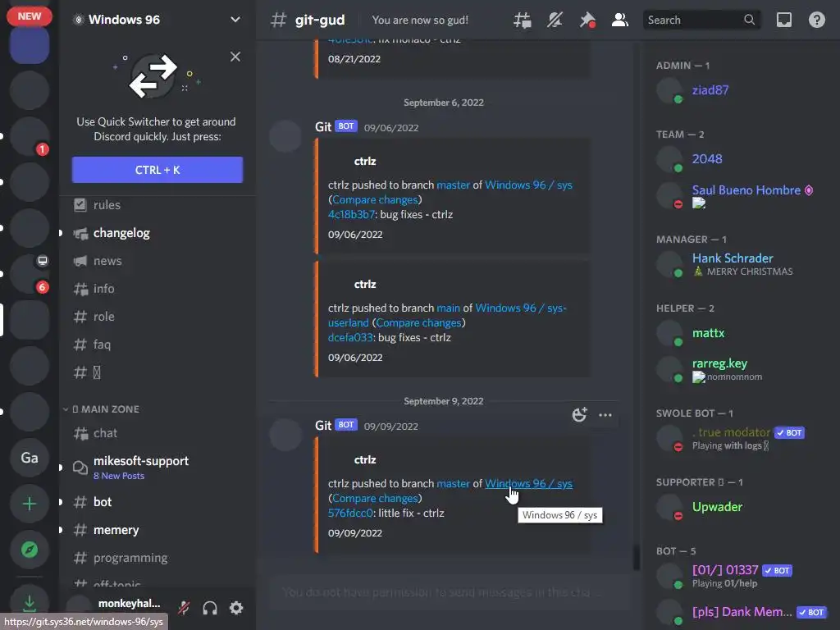
Task: Open server with 6 notification badge
Action: pyautogui.click(x=30, y=274)
